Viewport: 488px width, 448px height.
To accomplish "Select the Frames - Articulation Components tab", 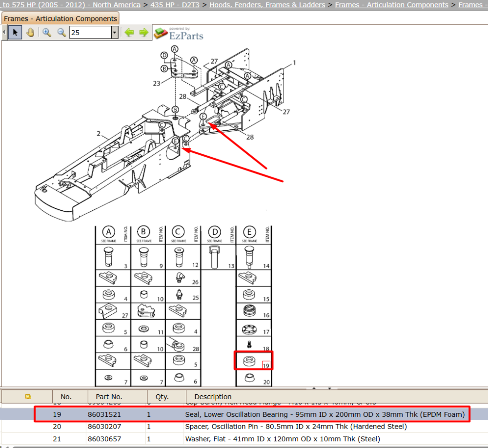I will (x=61, y=19).
